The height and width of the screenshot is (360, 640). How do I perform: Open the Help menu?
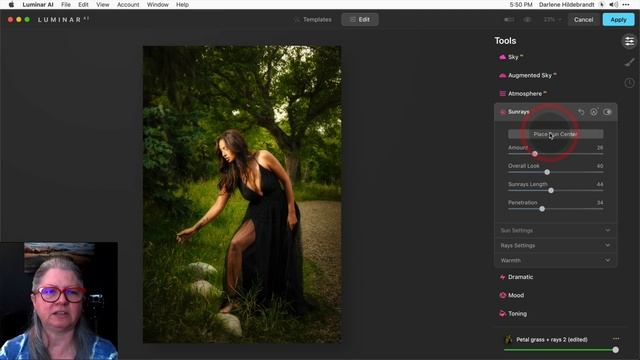(182, 4)
